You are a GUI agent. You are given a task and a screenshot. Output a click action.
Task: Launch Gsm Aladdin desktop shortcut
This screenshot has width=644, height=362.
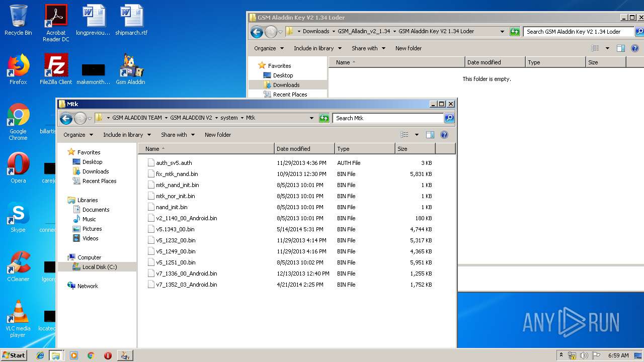[x=130, y=69]
